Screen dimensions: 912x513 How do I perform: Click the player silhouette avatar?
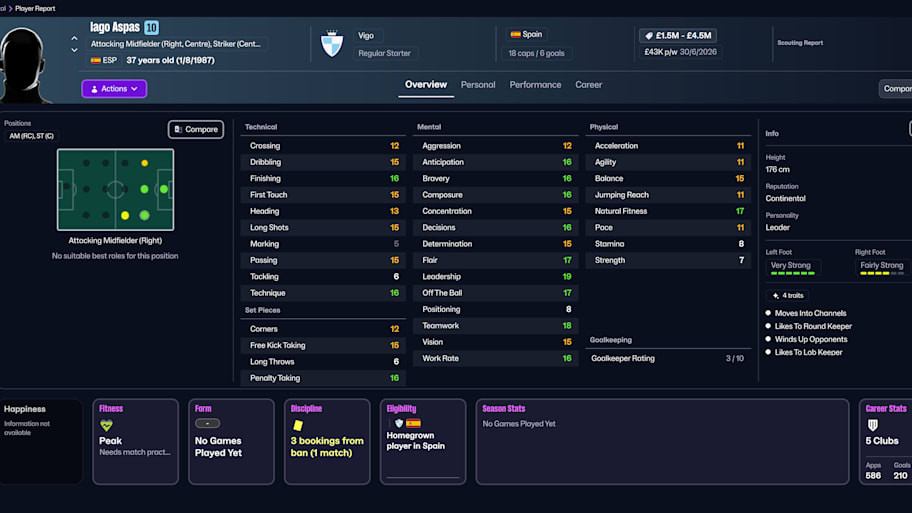(25, 62)
